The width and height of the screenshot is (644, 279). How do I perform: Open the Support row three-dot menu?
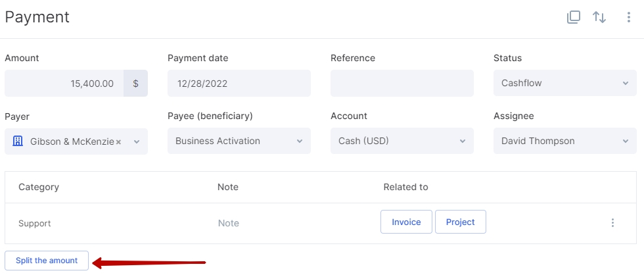click(612, 222)
